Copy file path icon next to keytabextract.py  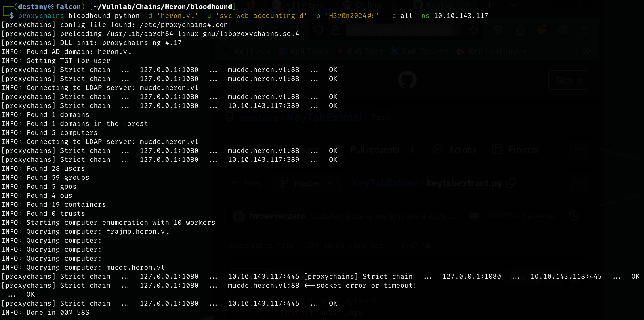tap(510, 183)
